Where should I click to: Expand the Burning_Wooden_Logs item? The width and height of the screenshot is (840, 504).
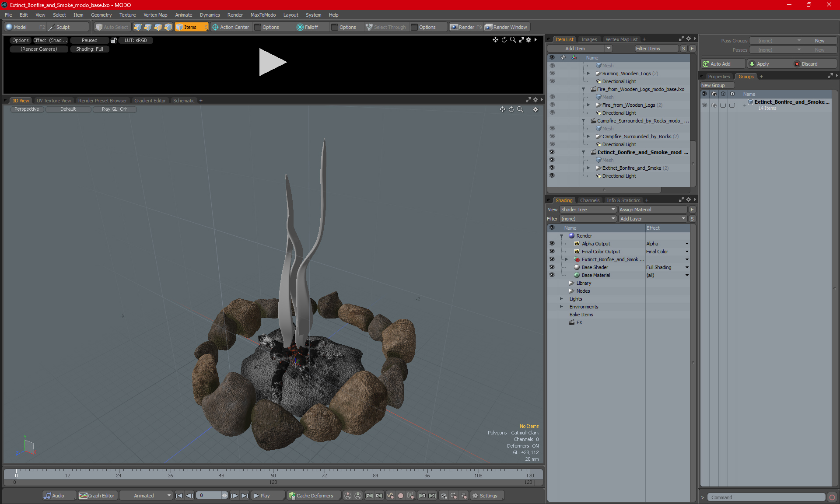coord(588,73)
